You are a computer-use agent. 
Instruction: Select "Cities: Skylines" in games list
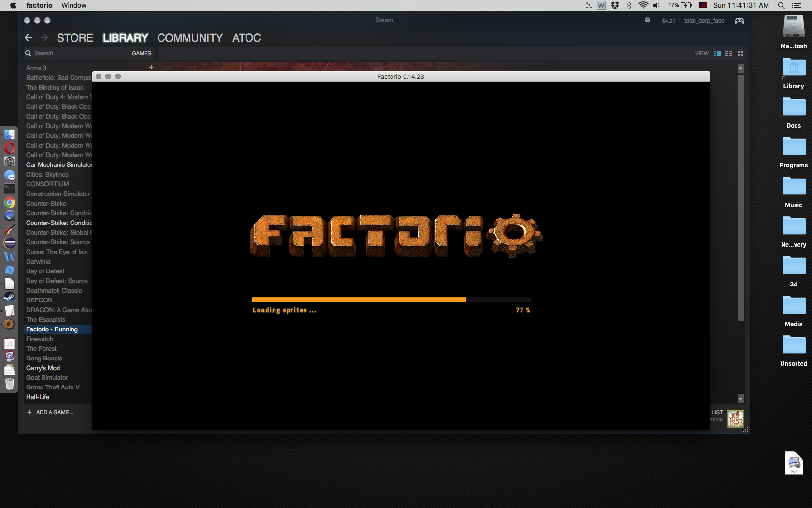pyautogui.click(x=58, y=175)
